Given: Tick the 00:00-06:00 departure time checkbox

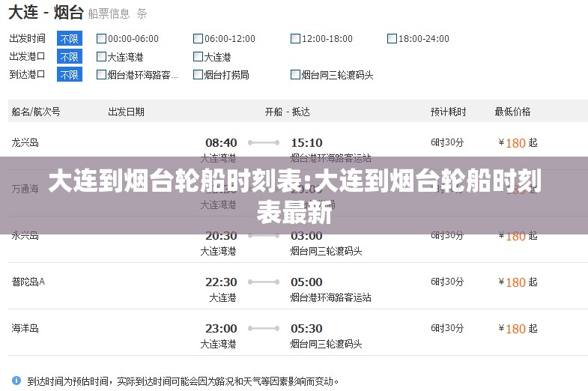Looking at the screenshot, I should (101, 39).
